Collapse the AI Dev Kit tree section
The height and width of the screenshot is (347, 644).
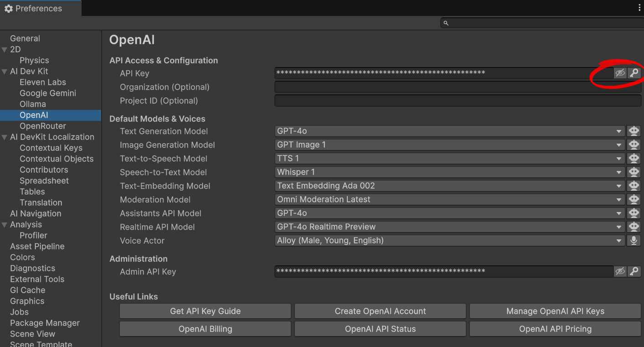click(x=5, y=72)
